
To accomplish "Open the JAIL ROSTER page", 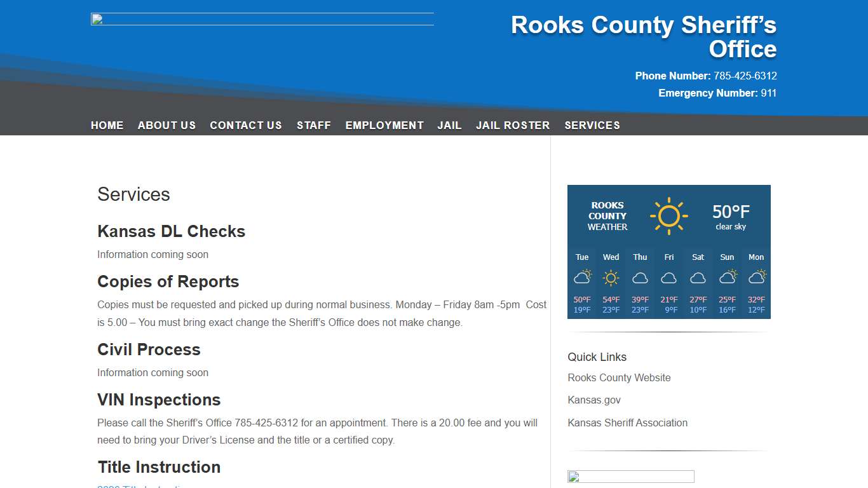I will point(512,125).
